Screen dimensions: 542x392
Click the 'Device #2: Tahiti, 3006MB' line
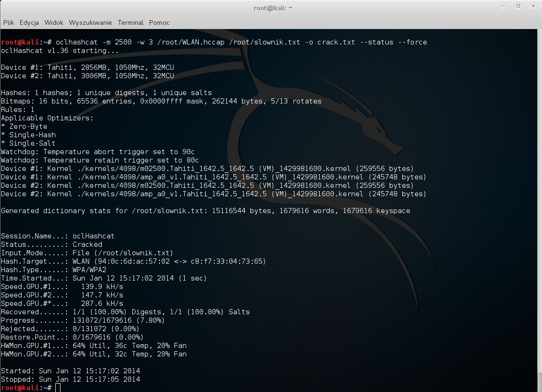(88, 76)
